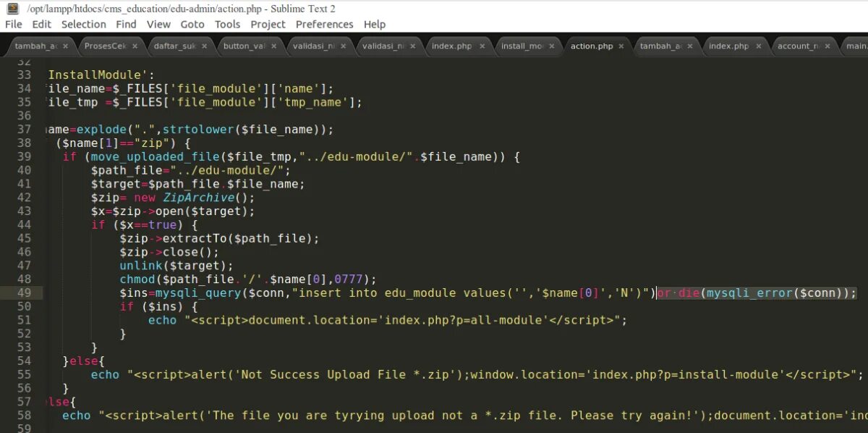Open the Tools menu
The height and width of the screenshot is (433, 868).
pos(227,24)
